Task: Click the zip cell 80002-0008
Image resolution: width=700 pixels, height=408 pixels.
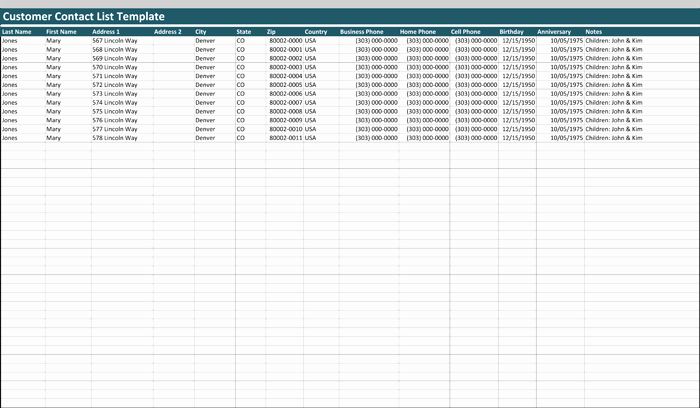Action: click(x=286, y=112)
